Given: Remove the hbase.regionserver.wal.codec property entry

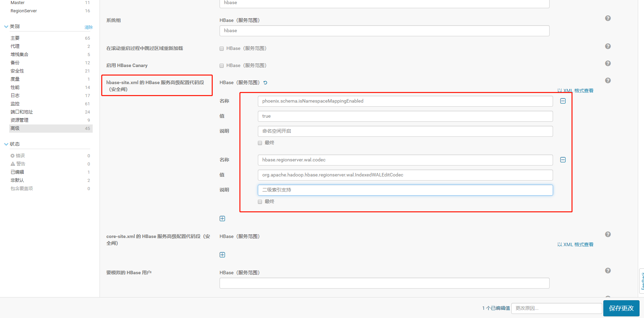Looking at the screenshot, I should pos(563,160).
